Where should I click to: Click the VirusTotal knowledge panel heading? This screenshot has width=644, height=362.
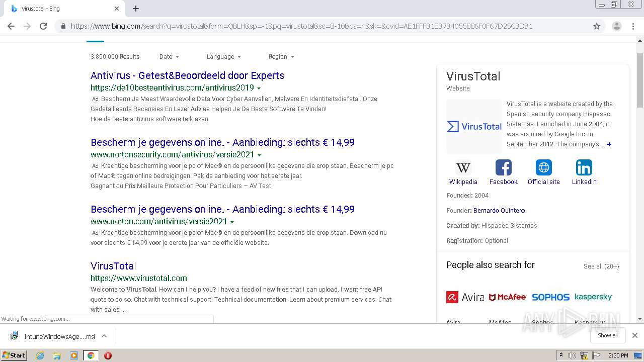(473, 76)
